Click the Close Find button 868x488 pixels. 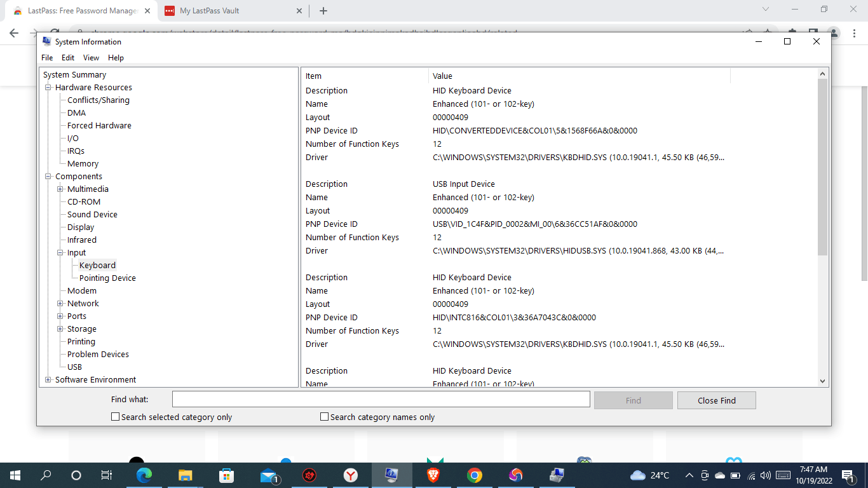pos(716,400)
